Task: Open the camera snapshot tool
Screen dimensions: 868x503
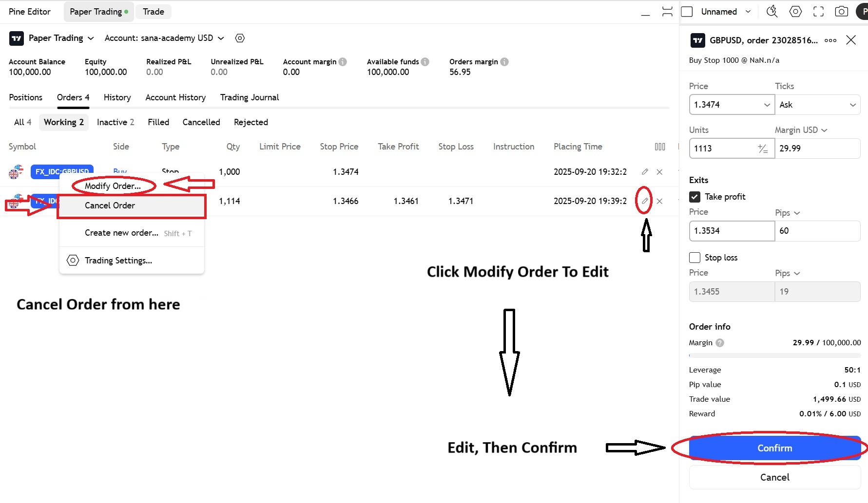Action: point(842,11)
